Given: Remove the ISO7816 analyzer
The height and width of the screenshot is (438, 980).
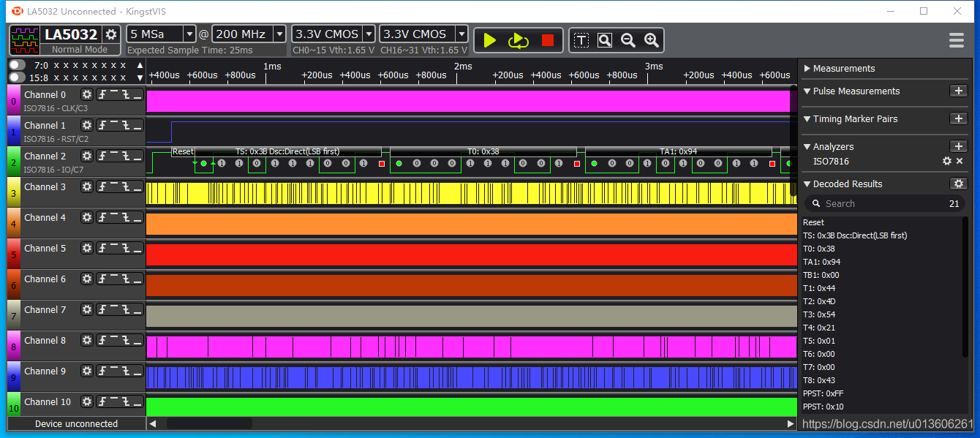Looking at the screenshot, I should pos(960,161).
